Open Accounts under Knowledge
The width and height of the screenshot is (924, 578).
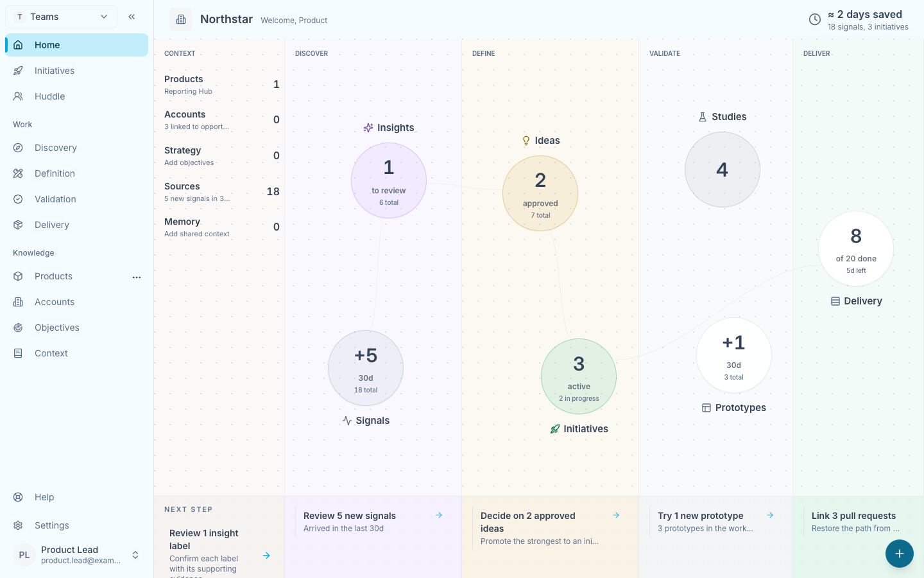point(76,302)
